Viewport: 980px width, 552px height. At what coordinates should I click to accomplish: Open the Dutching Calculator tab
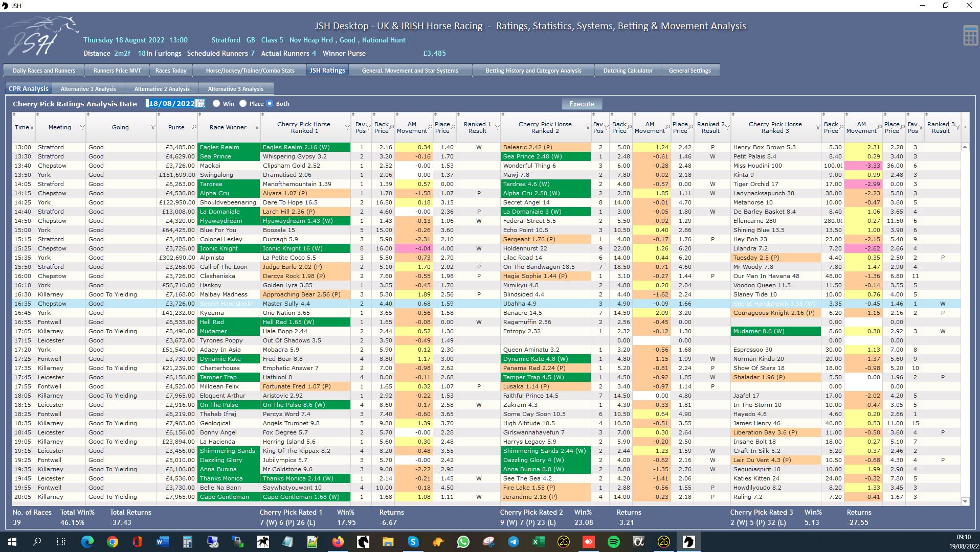point(628,71)
